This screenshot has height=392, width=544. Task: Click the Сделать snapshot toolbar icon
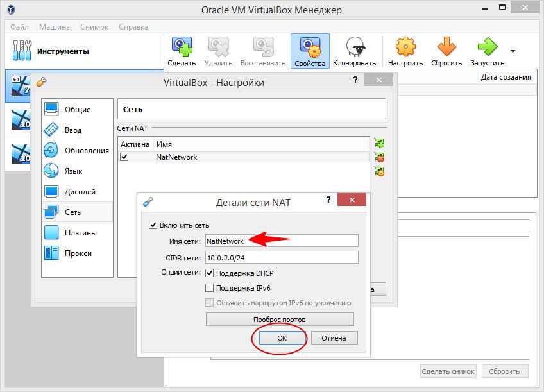(x=181, y=51)
